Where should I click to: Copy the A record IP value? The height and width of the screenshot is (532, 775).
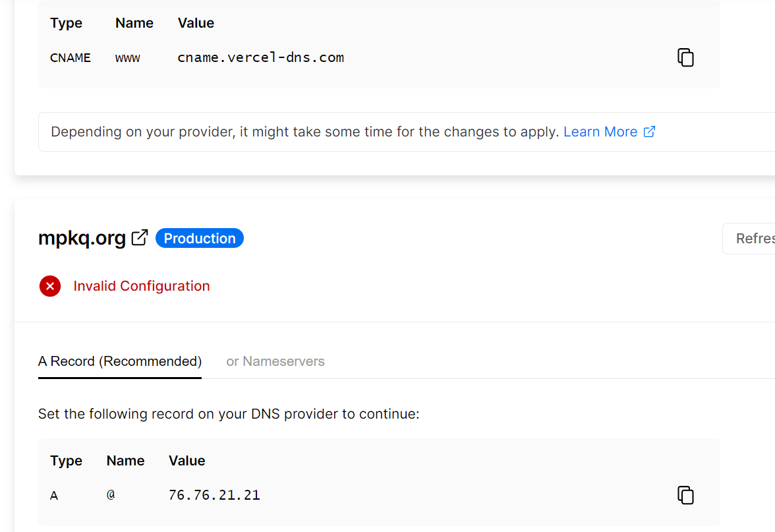pyautogui.click(x=686, y=495)
